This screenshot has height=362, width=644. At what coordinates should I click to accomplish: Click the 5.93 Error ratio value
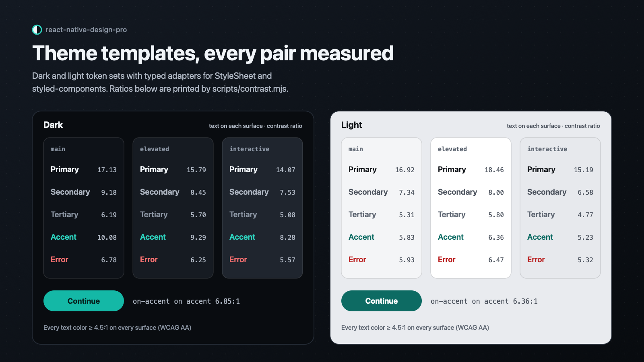(x=407, y=260)
